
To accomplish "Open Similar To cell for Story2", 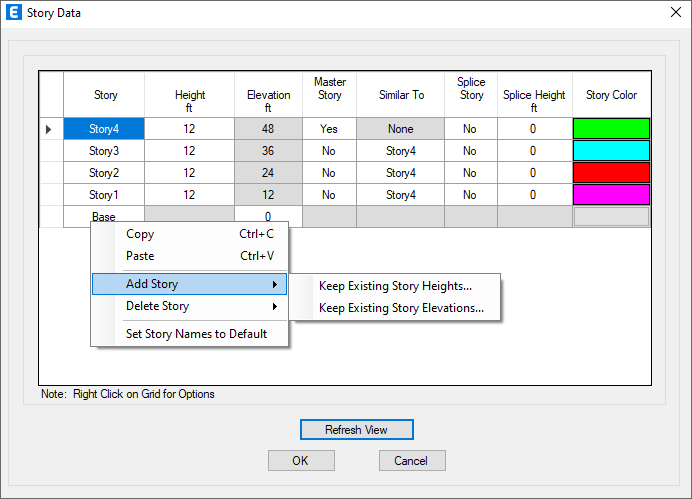I will click(400, 173).
